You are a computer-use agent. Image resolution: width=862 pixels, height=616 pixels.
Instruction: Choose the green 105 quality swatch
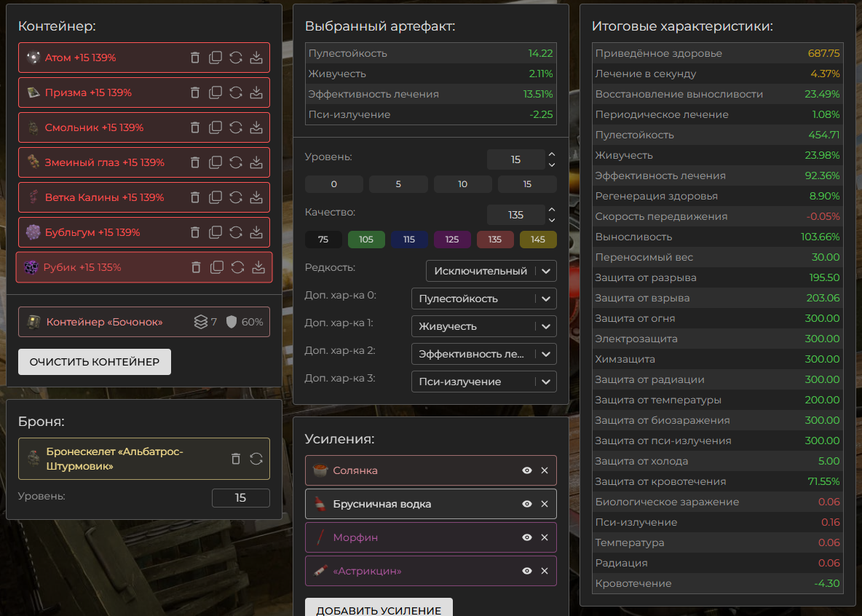[365, 240]
